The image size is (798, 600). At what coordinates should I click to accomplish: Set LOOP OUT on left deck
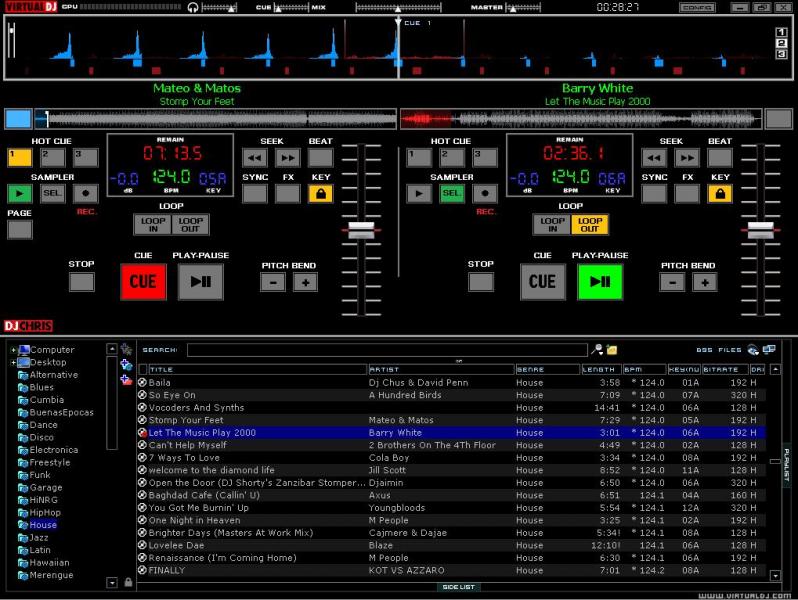[x=190, y=224]
